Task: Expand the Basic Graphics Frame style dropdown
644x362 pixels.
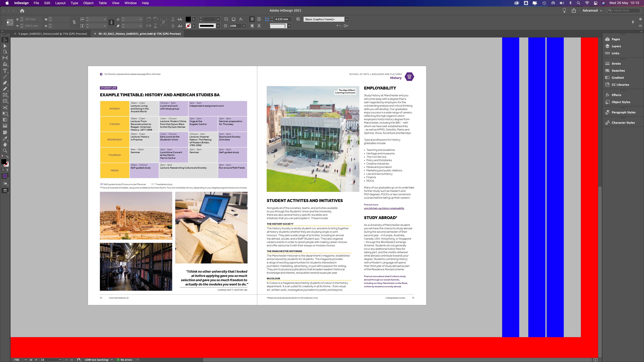Action: pyautogui.click(x=347, y=19)
